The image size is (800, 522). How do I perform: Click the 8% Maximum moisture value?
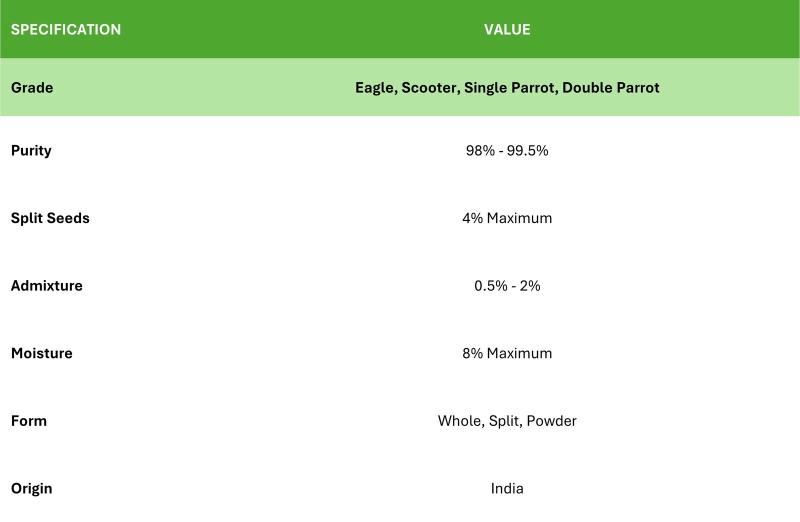[507, 353]
